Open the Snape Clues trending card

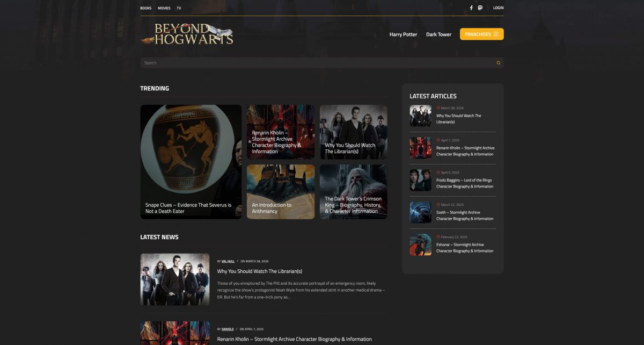(x=191, y=162)
